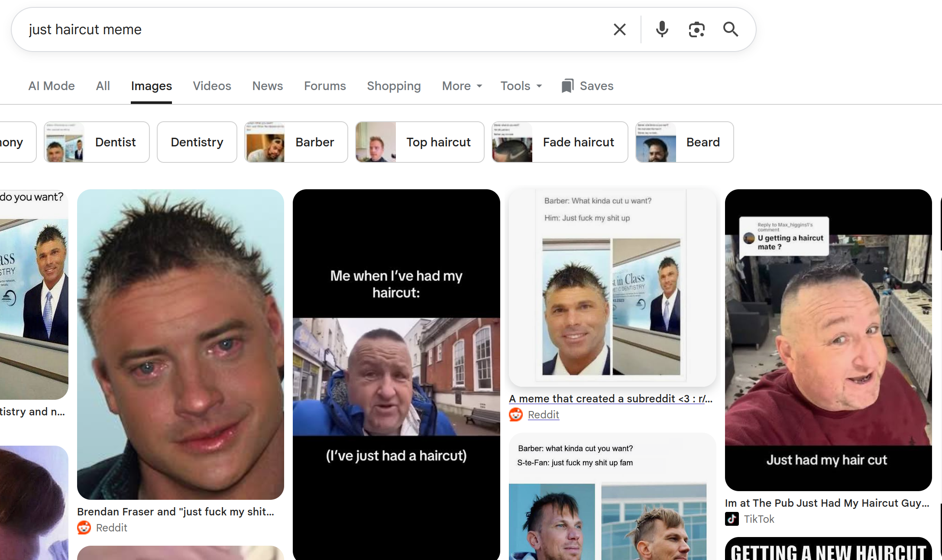Screen dimensions: 942x560
Task: Open 'Im at The Pub Just Had My Haircut' link
Action: coord(827,503)
